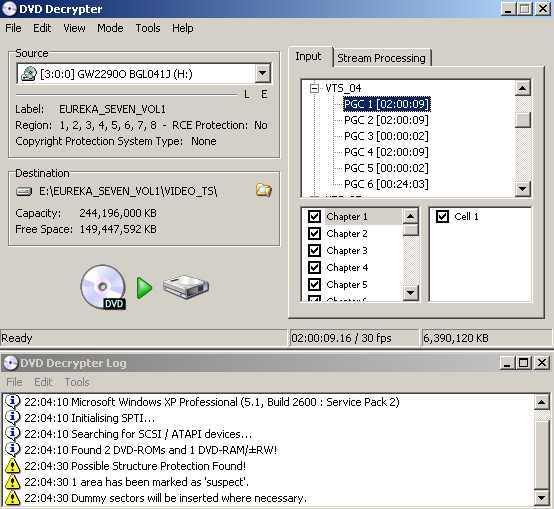Open the Tools menu
This screenshot has width=554, height=509.
click(x=148, y=28)
